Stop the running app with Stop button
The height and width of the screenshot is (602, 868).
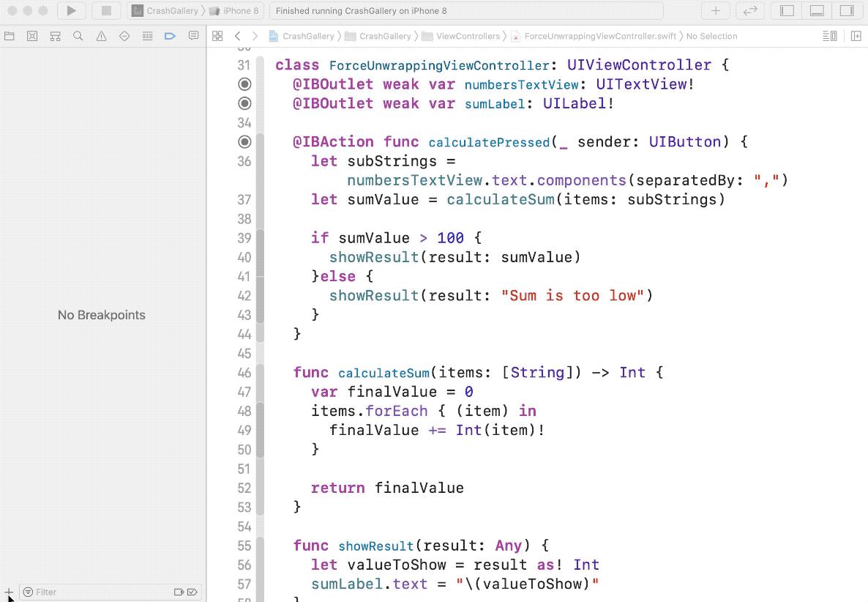click(x=106, y=10)
